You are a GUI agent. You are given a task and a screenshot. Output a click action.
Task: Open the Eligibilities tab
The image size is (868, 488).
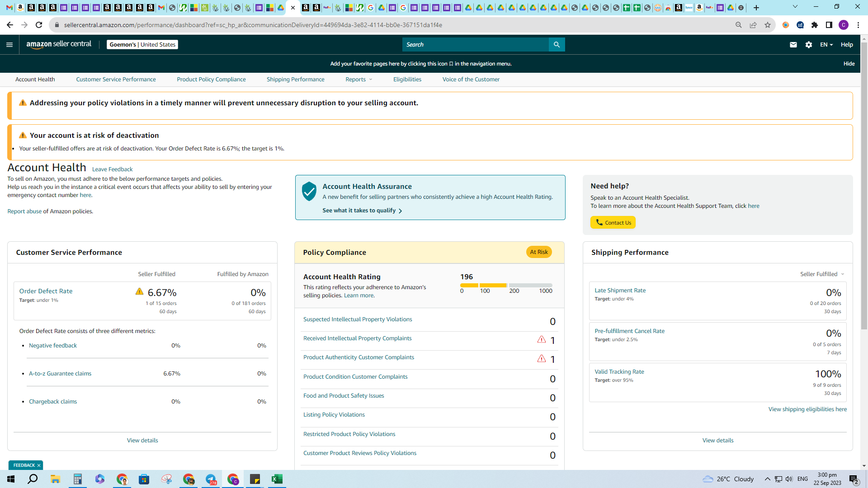[407, 80]
